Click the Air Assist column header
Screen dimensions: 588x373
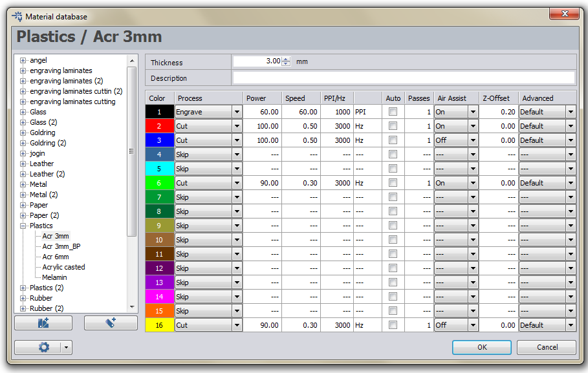[456, 98]
